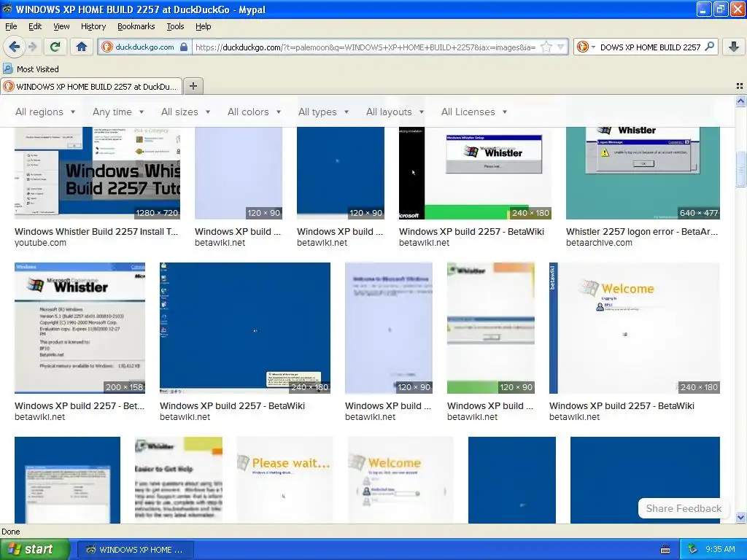This screenshot has height=560, width=747.
Task: Open the View menu
Action: [61, 26]
